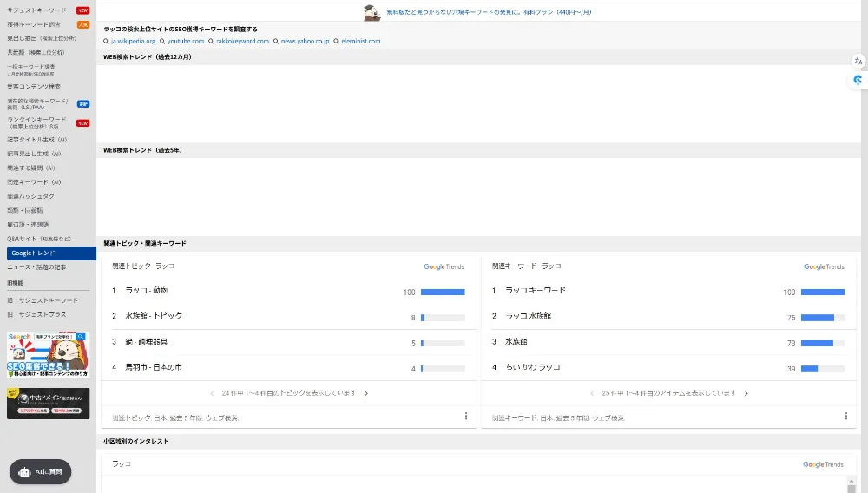Open 潜在的な検索キーワード (LSI/PAA) in sidebar

(x=37, y=104)
